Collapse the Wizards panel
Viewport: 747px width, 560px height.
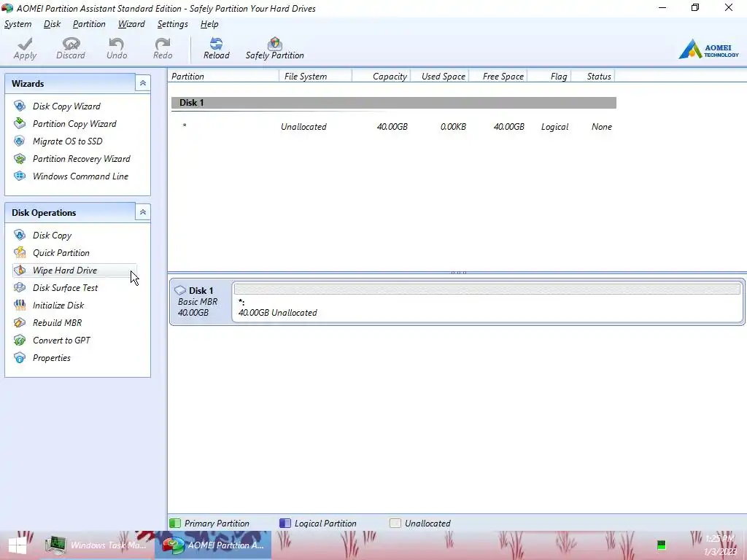tap(142, 83)
